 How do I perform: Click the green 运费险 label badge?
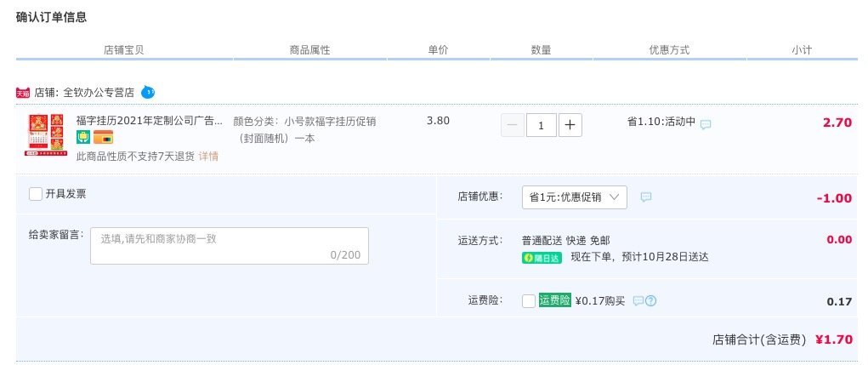554,300
